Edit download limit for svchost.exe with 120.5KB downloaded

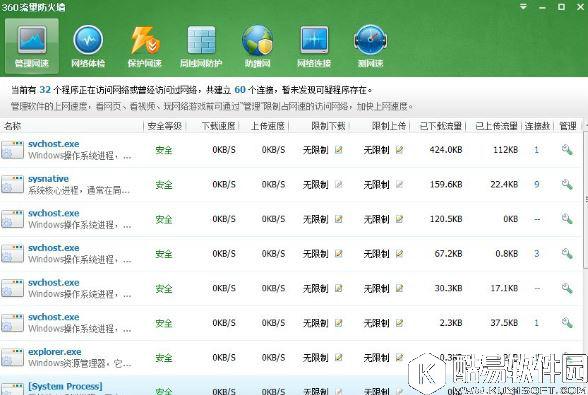click(x=339, y=219)
